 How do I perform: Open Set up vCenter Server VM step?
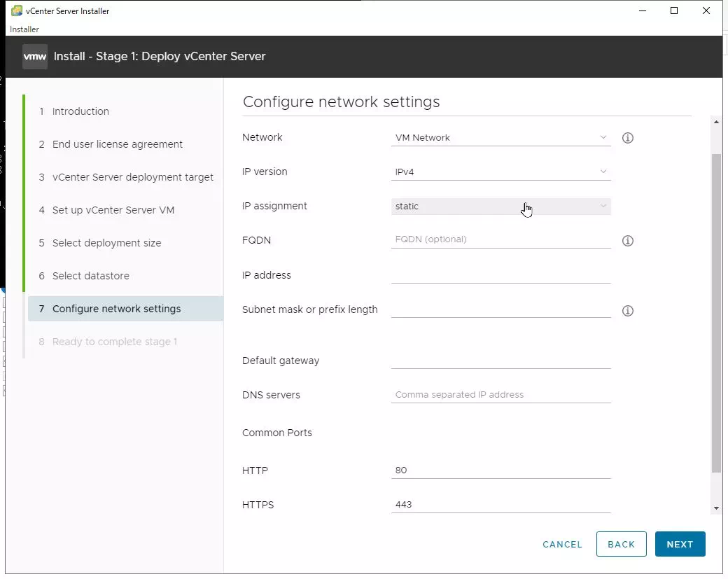113,210
